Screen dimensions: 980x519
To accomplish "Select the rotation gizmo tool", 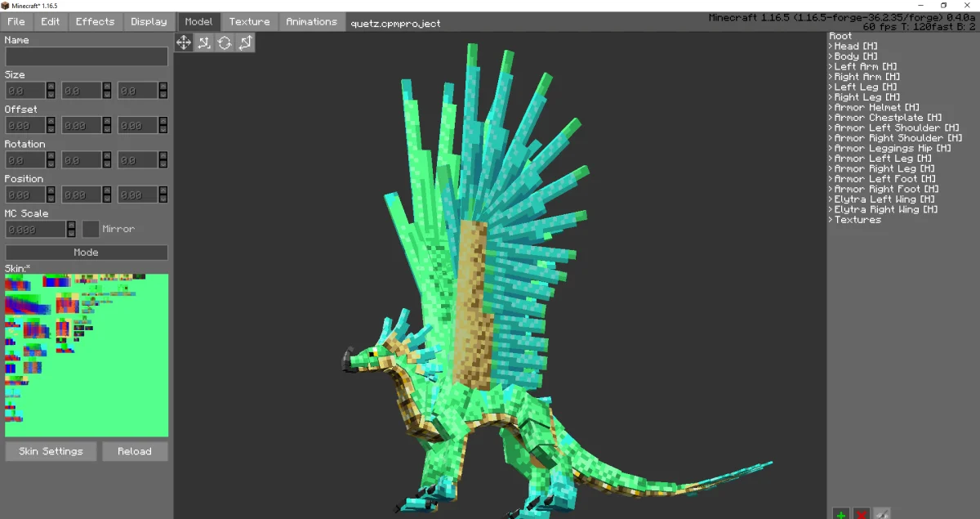I will coord(225,43).
